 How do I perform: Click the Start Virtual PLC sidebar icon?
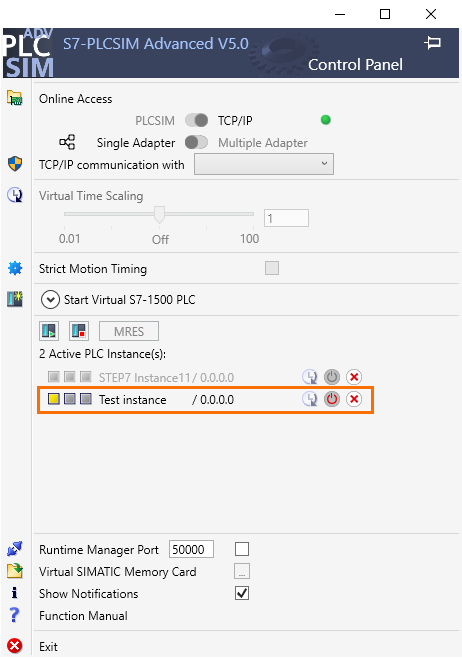15,299
